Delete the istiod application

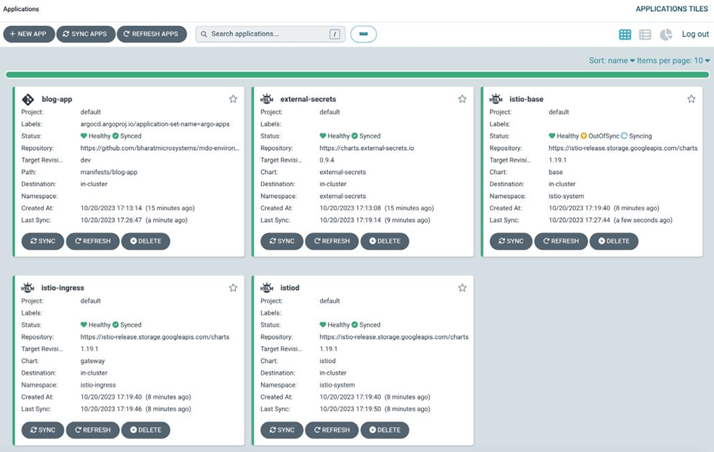[385, 430]
